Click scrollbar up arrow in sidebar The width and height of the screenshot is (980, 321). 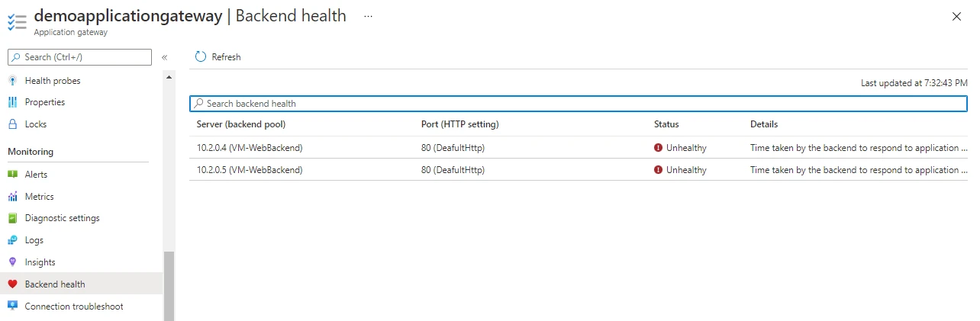[x=169, y=78]
